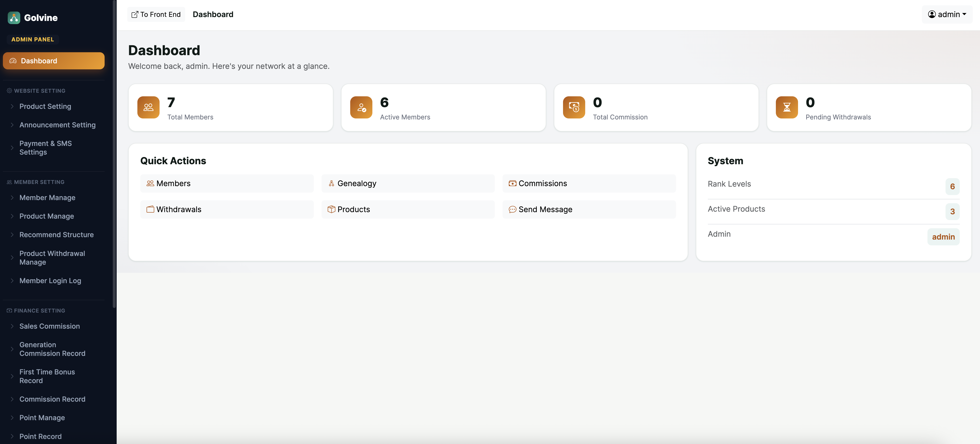Click the external link icon beside To Front End
This screenshot has width=980, height=444.
(x=135, y=14)
